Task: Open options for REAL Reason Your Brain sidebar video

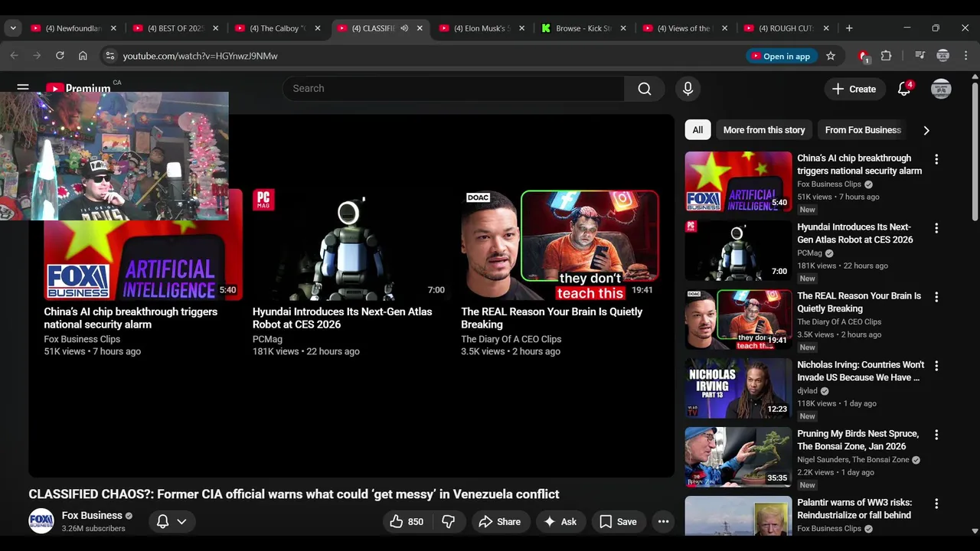Action: tap(936, 297)
